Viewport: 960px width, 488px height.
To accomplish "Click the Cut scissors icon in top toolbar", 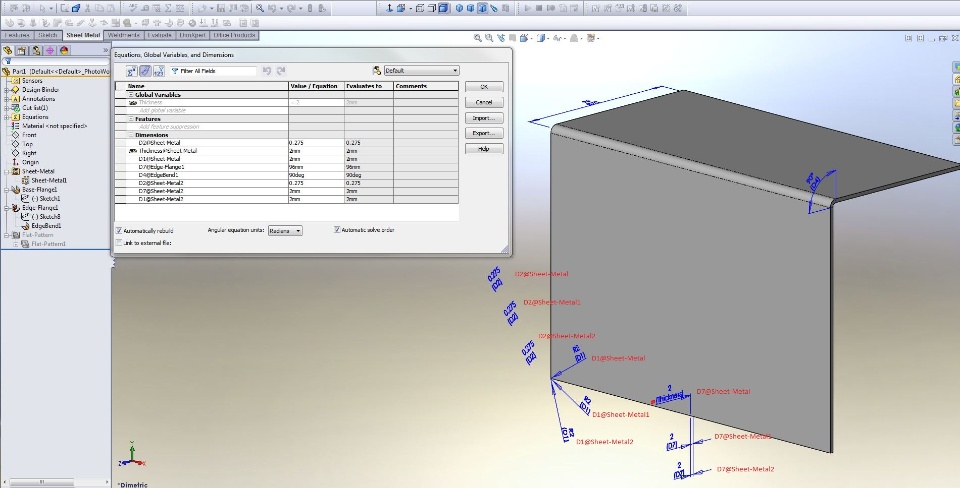I will [x=88, y=9].
